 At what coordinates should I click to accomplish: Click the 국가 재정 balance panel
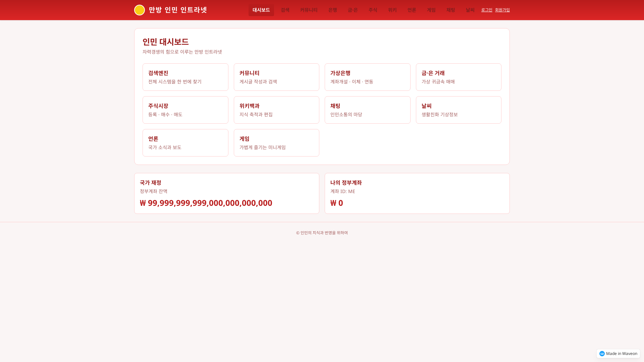(x=226, y=193)
